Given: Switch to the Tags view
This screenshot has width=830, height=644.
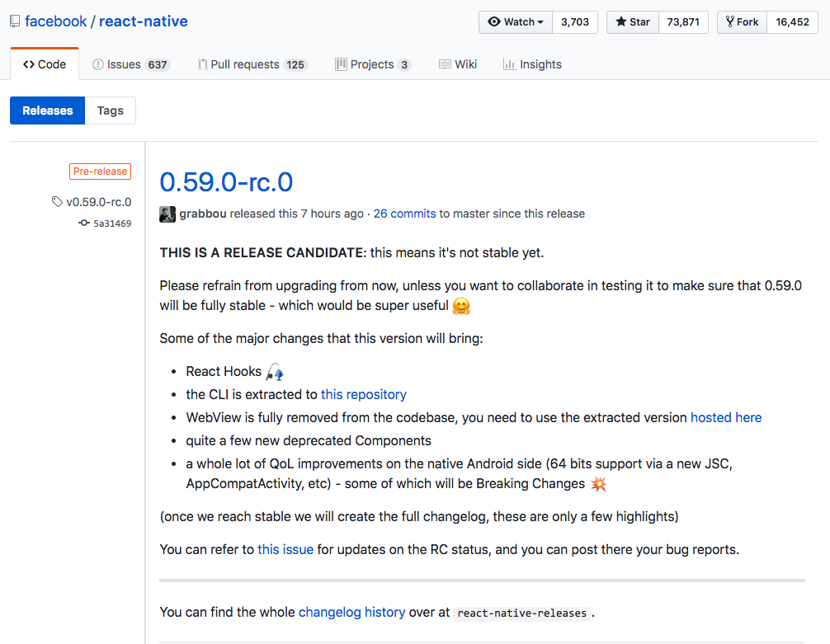Looking at the screenshot, I should click(x=110, y=110).
